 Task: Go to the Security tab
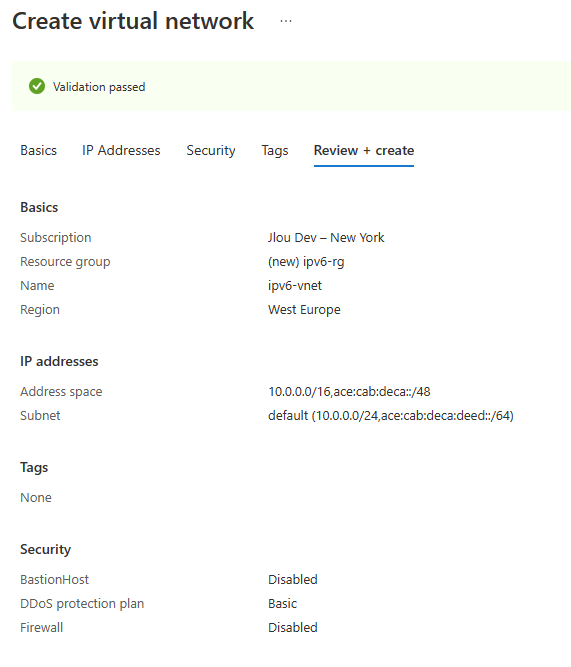[x=211, y=151]
